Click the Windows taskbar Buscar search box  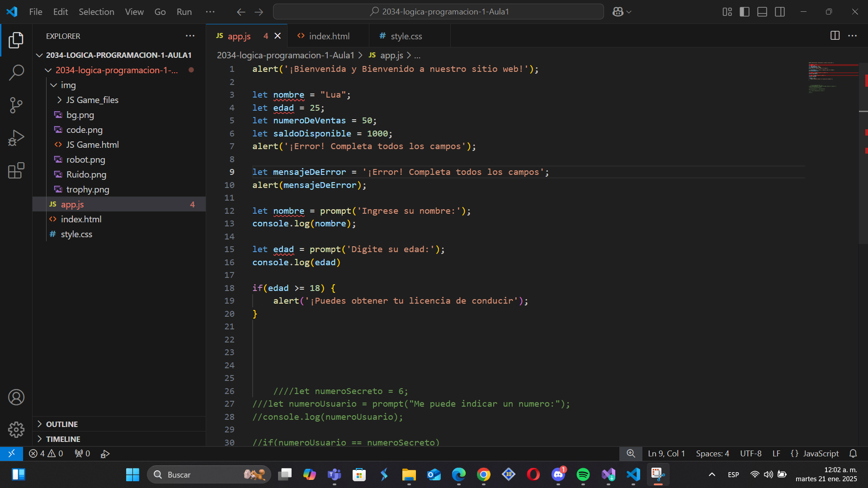209,474
